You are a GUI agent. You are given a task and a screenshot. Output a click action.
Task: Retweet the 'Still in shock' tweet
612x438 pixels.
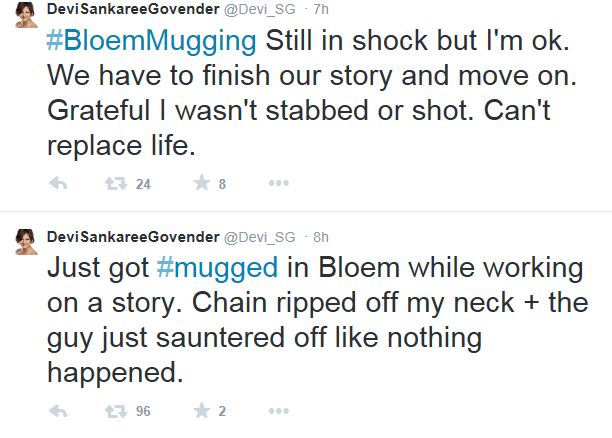(x=116, y=183)
